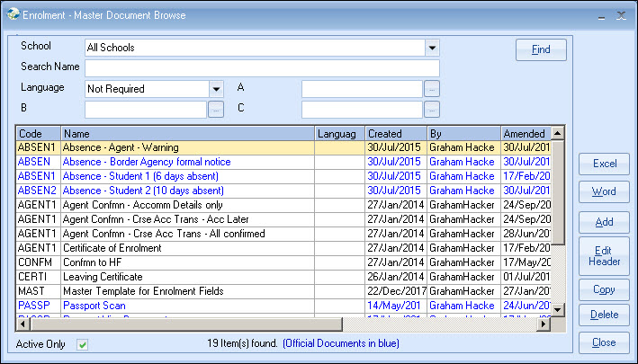638x364 pixels.
Task: Sort the list by the Code column header
Action: (x=38, y=133)
